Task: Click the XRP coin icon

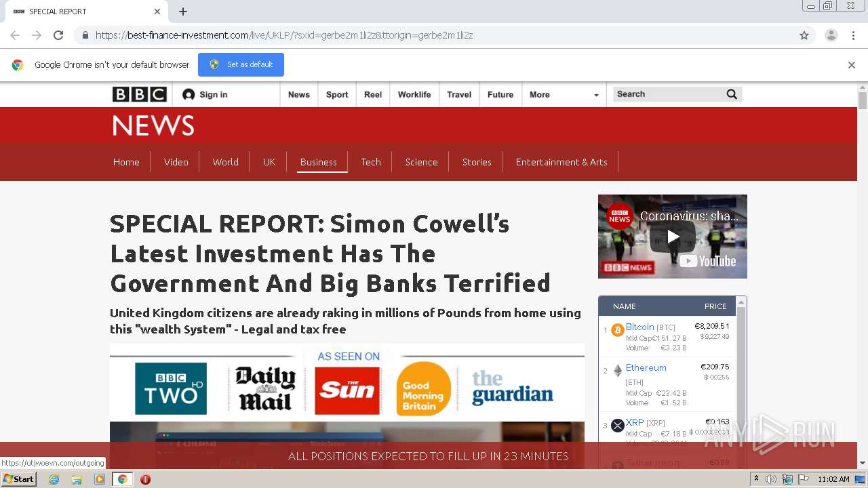Action: pyautogui.click(x=617, y=426)
